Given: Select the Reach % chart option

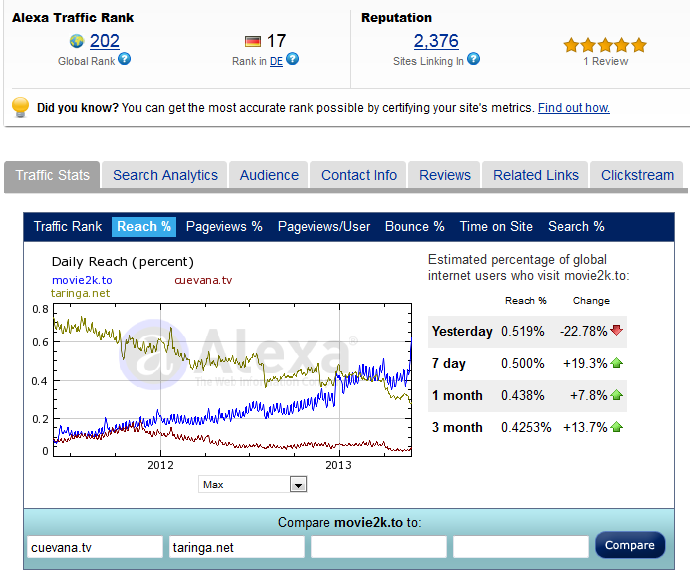Looking at the screenshot, I should click(144, 227).
